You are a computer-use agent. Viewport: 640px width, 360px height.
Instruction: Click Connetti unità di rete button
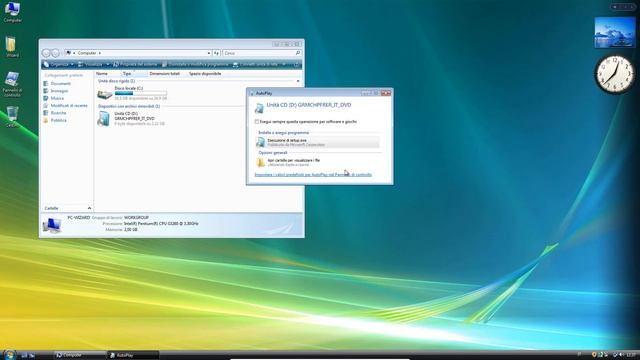255,64
